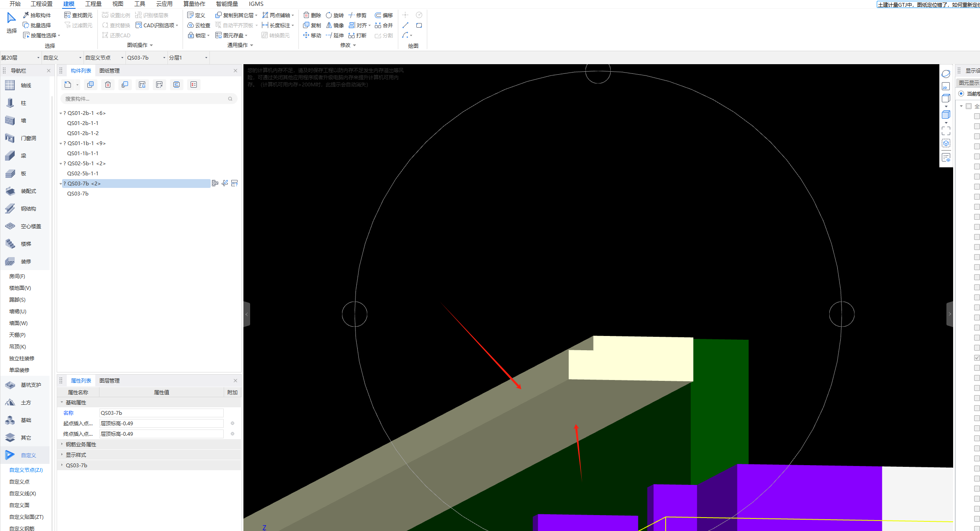980x531 pixels.
Task: Click the new component icon in 构件列表
Action: 68,85
